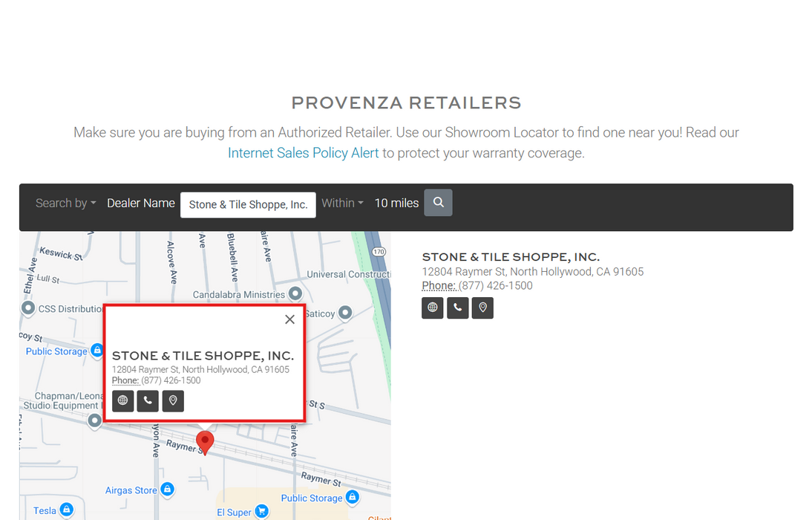
Task: Click directions pin icon in results list
Action: 483,308
